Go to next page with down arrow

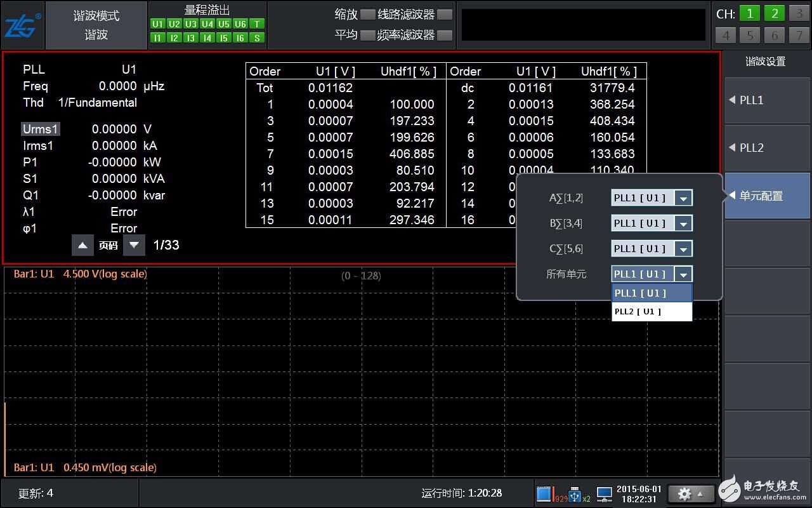pos(134,245)
